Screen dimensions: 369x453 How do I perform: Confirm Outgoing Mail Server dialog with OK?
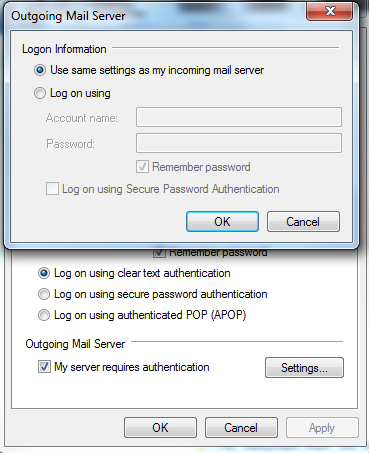click(222, 221)
